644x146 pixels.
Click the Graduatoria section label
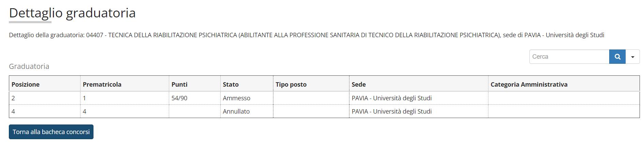(29, 66)
